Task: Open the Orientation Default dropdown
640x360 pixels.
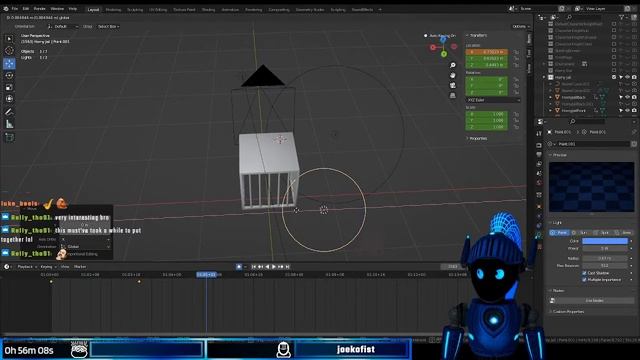Action: coord(62,27)
